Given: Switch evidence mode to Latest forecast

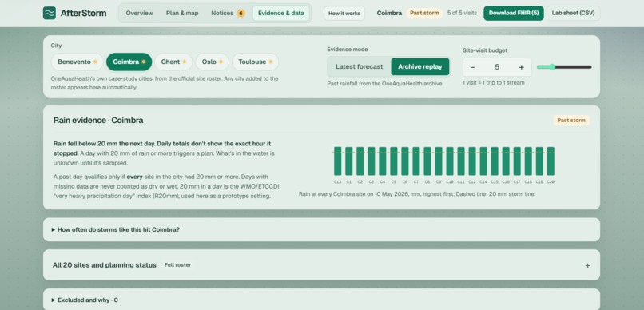Looking at the screenshot, I should 359,66.
